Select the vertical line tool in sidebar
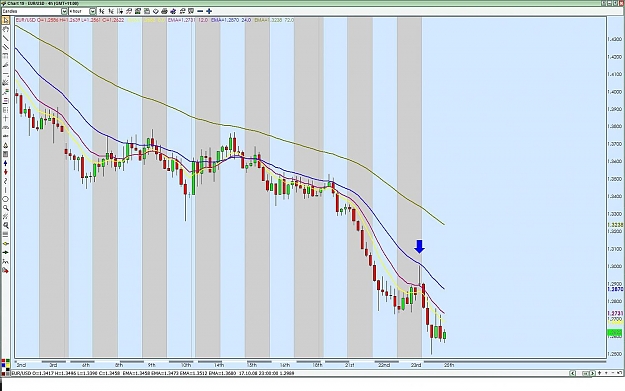The height and width of the screenshot is (391, 625). 6,190
